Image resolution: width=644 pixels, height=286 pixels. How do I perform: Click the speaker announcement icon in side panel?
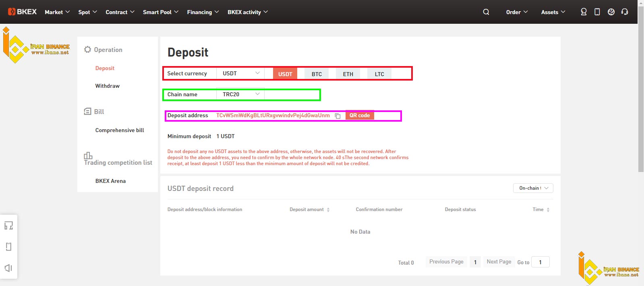8,268
